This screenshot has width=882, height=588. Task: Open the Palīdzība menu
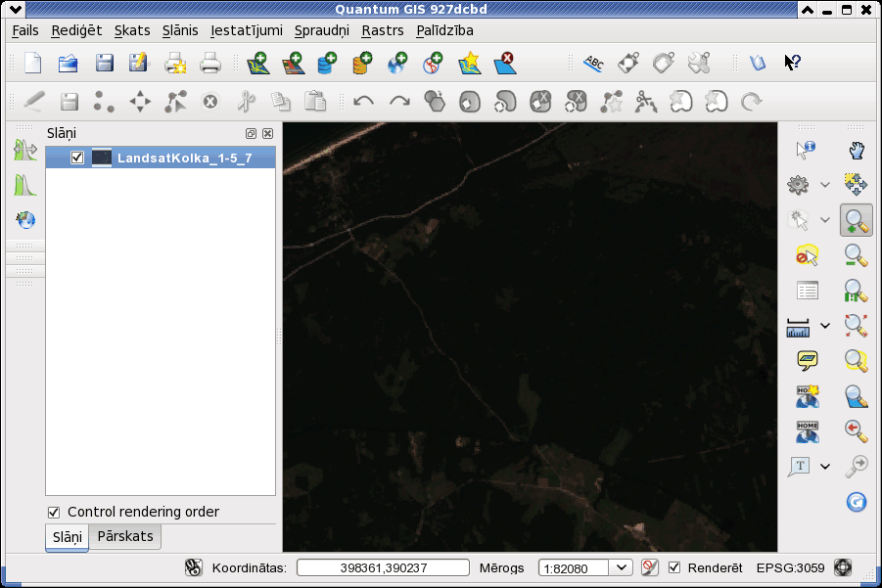pos(444,31)
